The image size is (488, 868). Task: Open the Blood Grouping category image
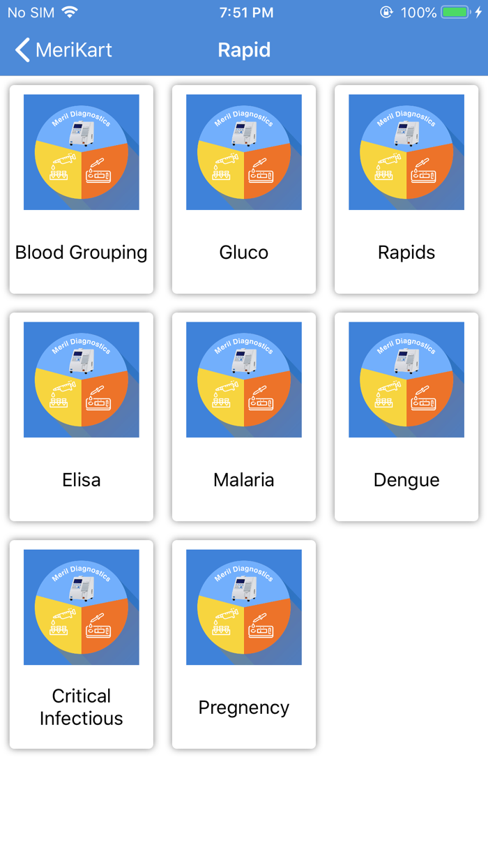pyautogui.click(x=82, y=152)
